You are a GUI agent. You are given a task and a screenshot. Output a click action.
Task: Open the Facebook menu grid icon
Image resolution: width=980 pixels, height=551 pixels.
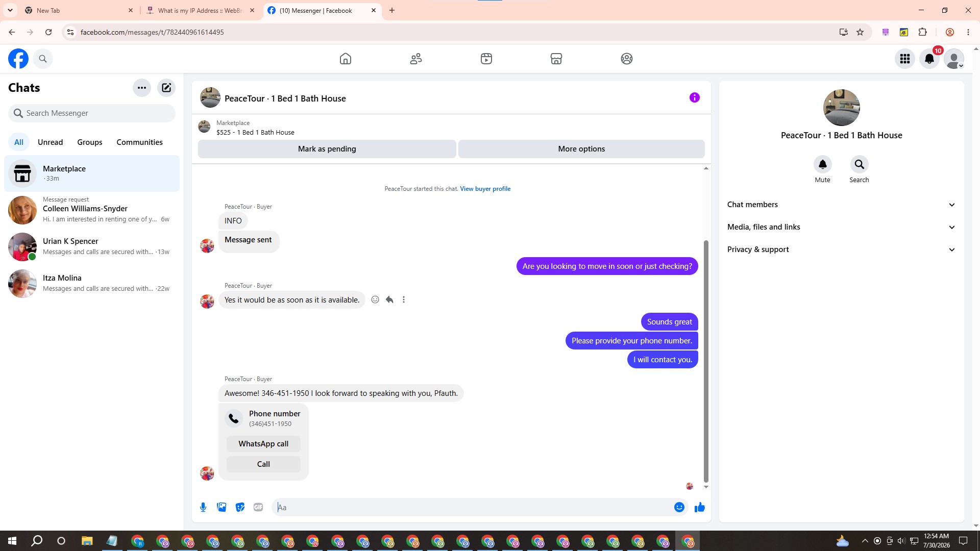point(905,59)
